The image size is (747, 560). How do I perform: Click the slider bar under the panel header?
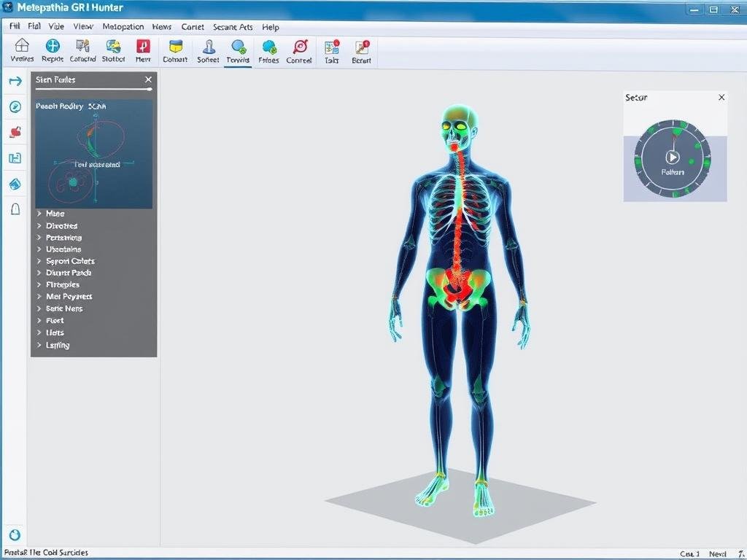click(x=93, y=90)
